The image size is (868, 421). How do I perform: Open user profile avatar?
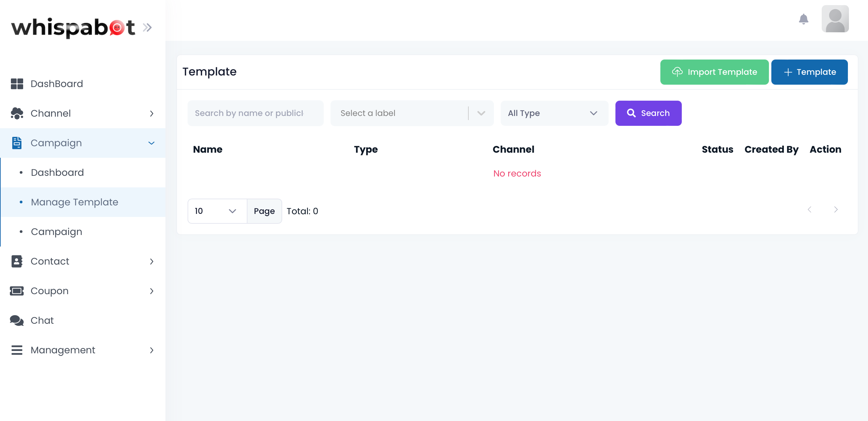tap(835, 19)
